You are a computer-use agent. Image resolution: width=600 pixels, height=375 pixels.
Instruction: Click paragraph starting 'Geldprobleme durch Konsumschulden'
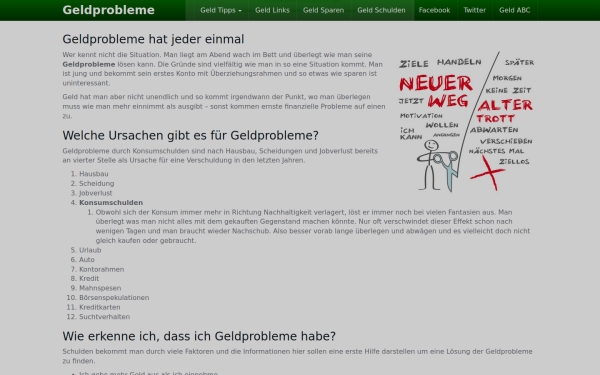(220, 155)
